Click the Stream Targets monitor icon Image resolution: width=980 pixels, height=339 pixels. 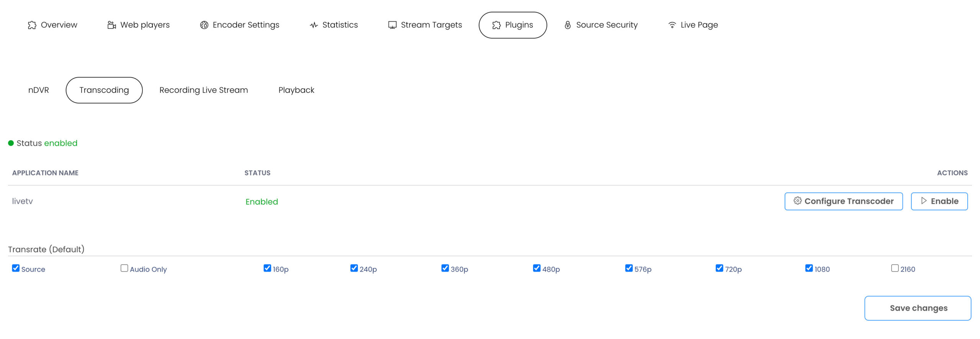click(392, 25)
